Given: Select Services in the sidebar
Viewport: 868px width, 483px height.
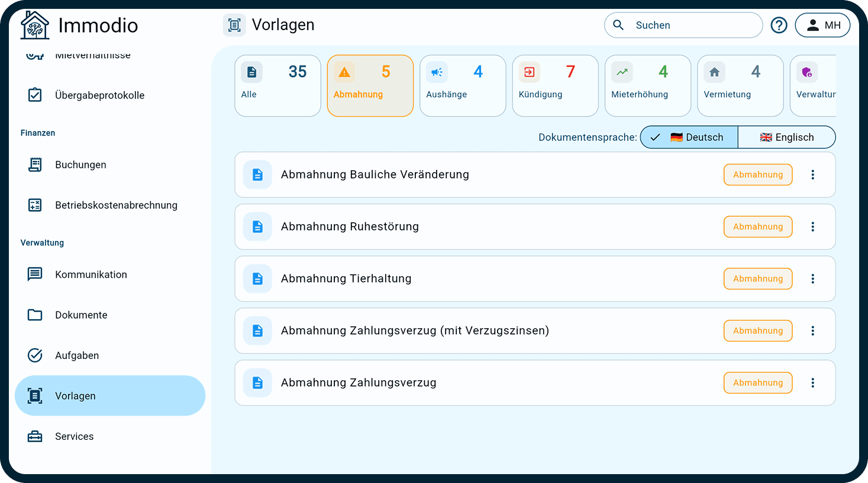Looking at the screenshot, I should 110,436.
